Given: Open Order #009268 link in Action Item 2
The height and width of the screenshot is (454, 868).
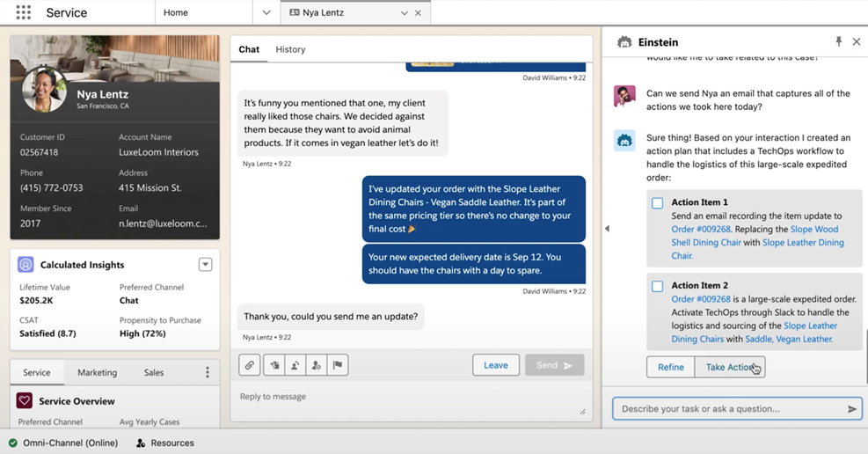Looking at the screenshot, I should tap(701, 299).
